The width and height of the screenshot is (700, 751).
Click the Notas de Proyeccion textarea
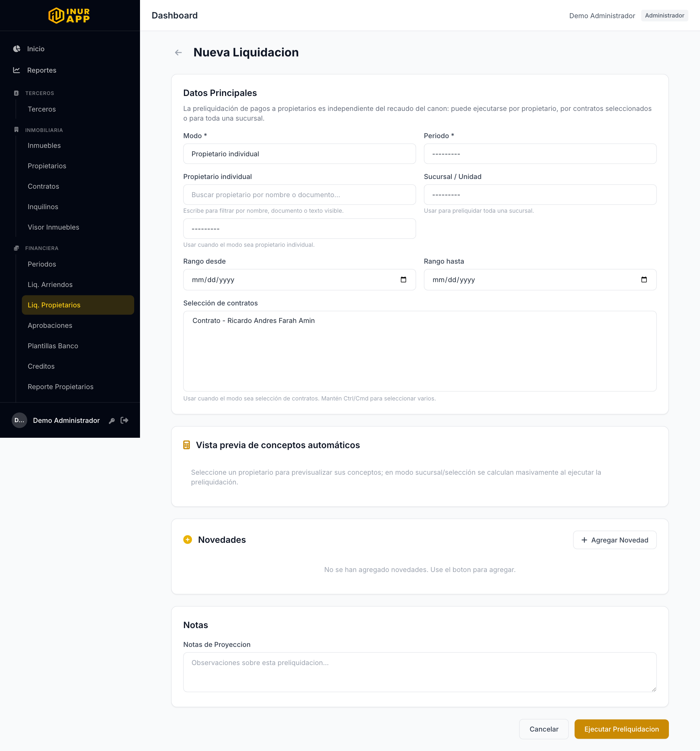coord(419,672)
